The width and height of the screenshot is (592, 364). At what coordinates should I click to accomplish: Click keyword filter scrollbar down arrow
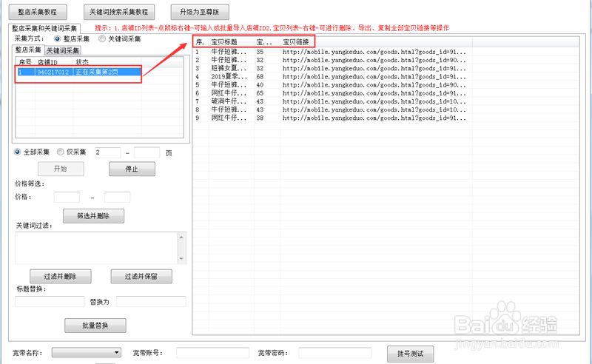[181, 259]
